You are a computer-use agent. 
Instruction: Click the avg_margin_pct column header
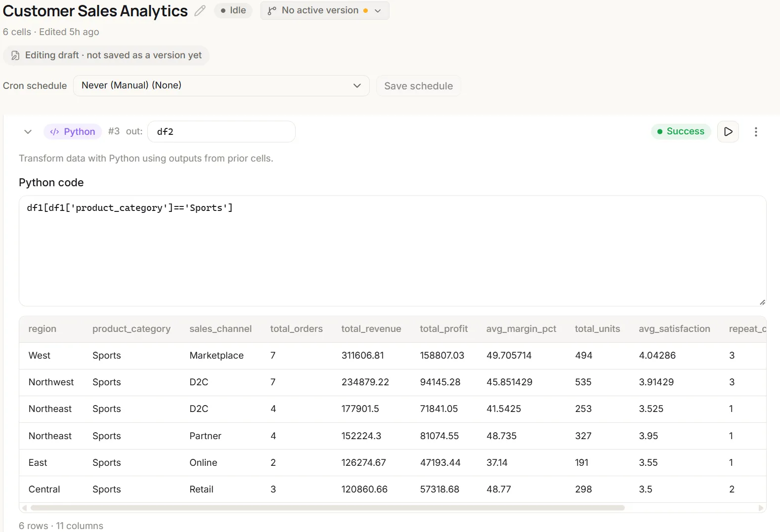tap(521, 329)
